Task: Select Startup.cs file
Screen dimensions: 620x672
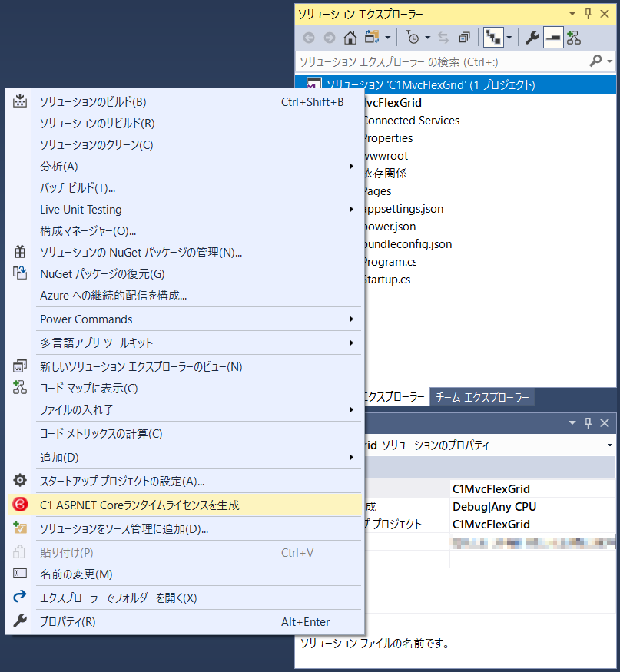Action: click(386, 280)
